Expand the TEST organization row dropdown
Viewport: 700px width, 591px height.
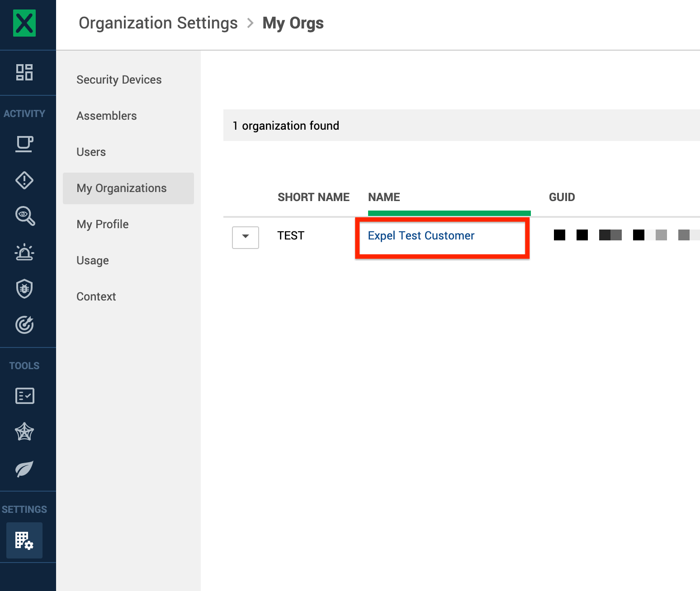point(245,237)
